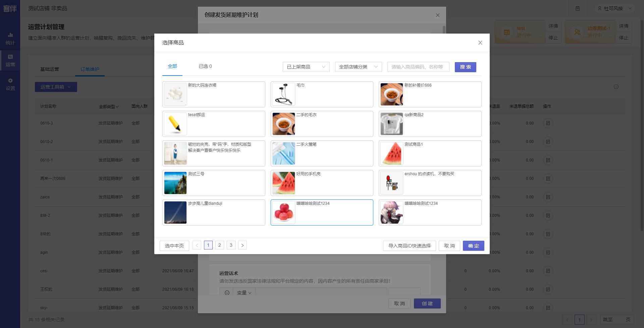The height and width of the screenshot is (328, 644).
Task: Open the 全部类型 column filter
Action: [109, 106]
